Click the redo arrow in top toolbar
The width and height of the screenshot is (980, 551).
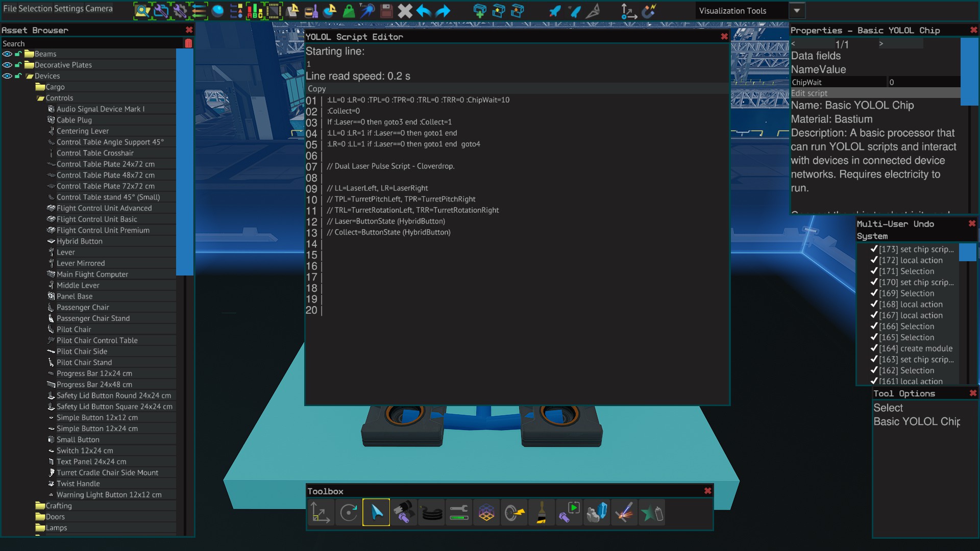point(443,11)
